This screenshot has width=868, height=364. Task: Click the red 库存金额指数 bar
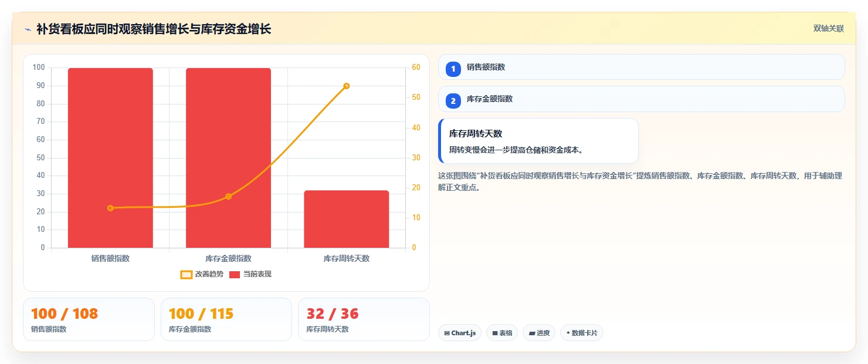click(229, 158)
